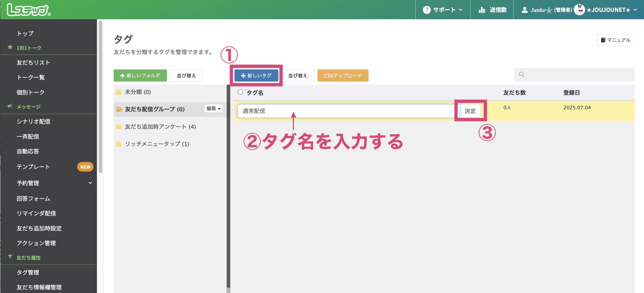Open 友だち追加時設定 in the sidebar
This screenshot has height=293, width=644.
[x=39, y=228]
